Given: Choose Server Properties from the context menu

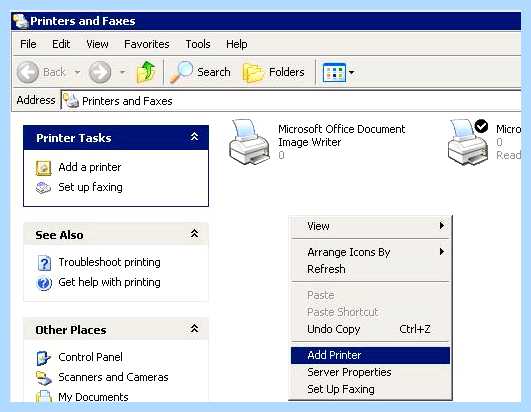Looking at the screenshot, I should (x=370, y=372).
